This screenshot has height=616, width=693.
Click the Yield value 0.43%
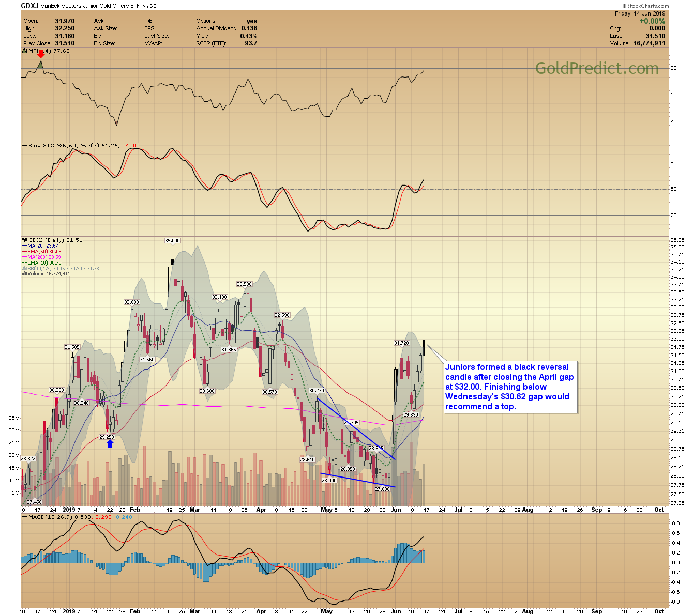[x=249, y=36]
